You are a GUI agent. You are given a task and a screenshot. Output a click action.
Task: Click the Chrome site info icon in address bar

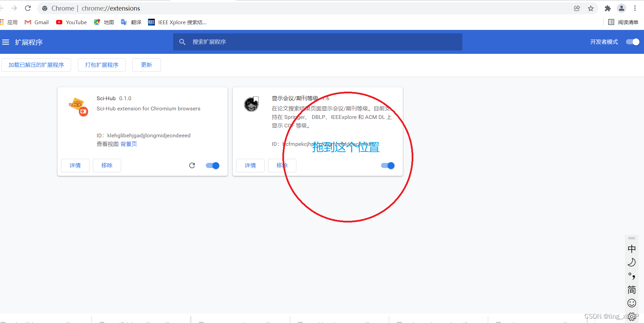tap(45, 8)
